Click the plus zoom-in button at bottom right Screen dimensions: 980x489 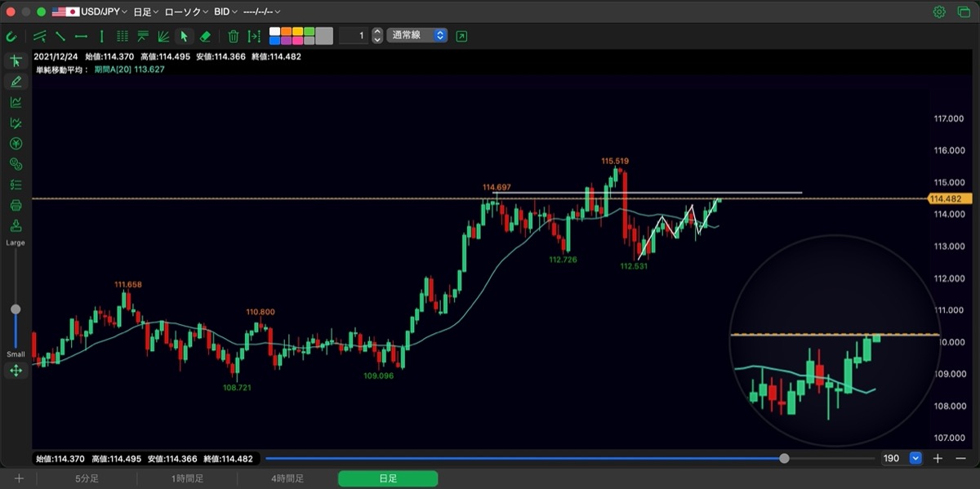938,459
